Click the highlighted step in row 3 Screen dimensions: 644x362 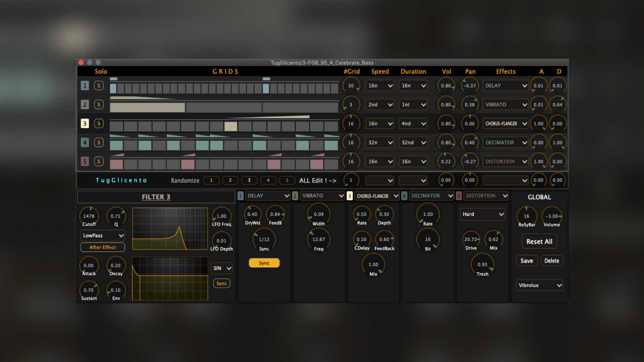tap(231, 126)
